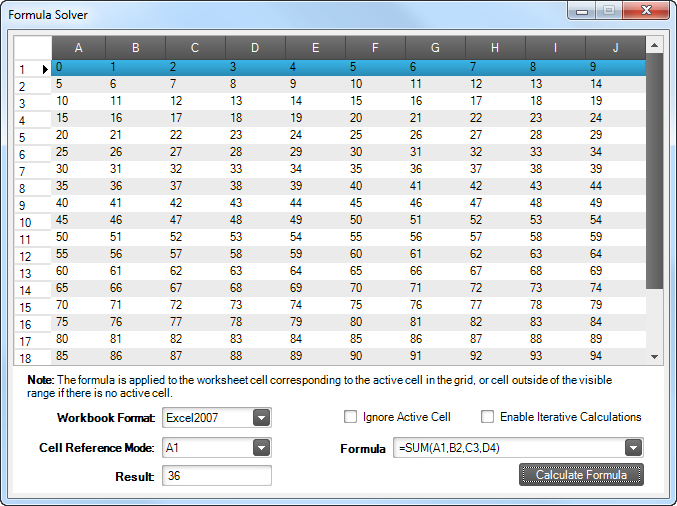This screenshot has width=677, height=506.
Task: Click cell J1 containing 9
Action: click(x=616, y=67)
